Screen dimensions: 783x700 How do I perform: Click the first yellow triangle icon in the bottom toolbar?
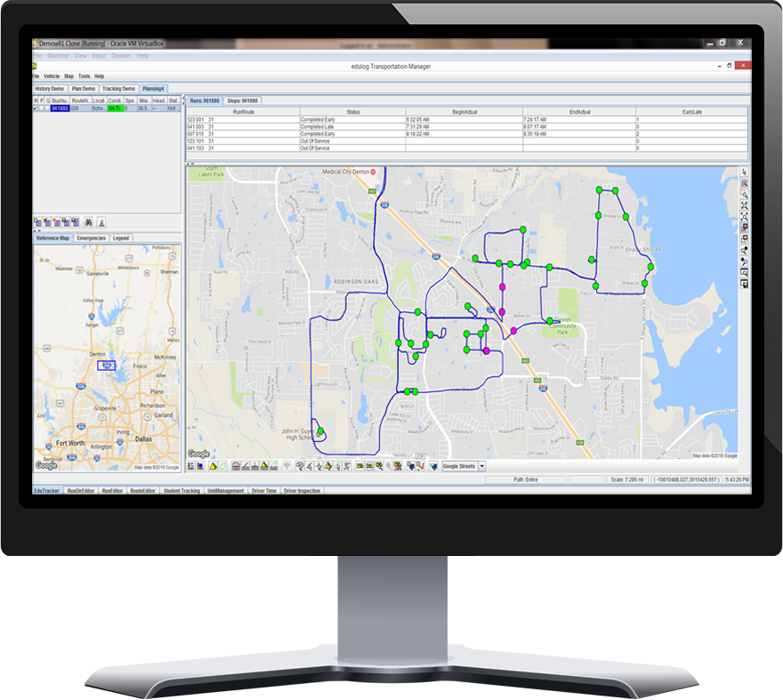click(214, 466)
